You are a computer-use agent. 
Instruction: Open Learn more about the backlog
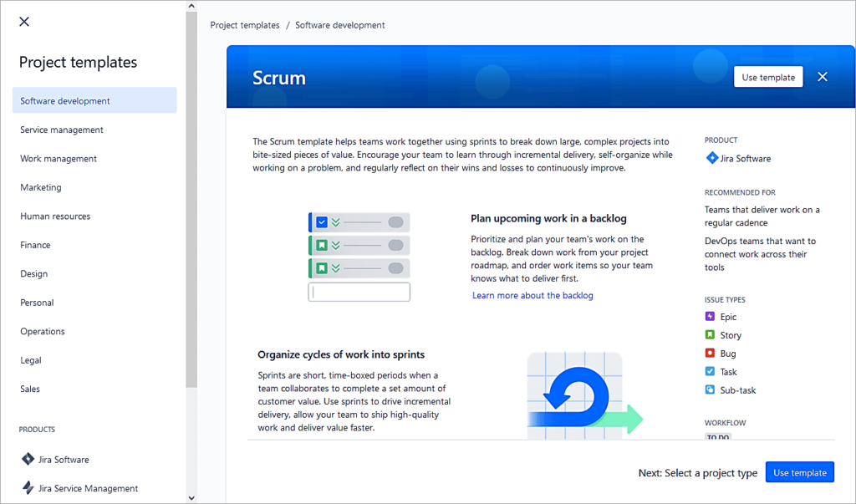pyautogui.click(x=532, y=294)
